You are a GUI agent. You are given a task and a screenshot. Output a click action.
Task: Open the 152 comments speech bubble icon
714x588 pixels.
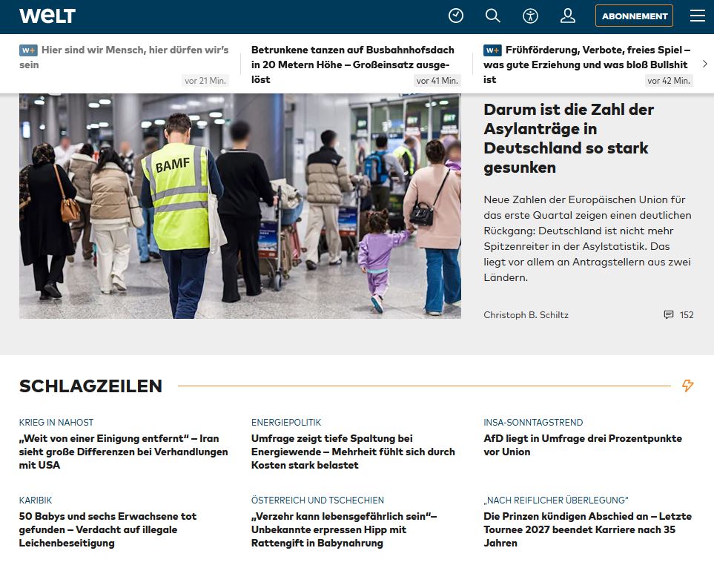click(669, 315)
